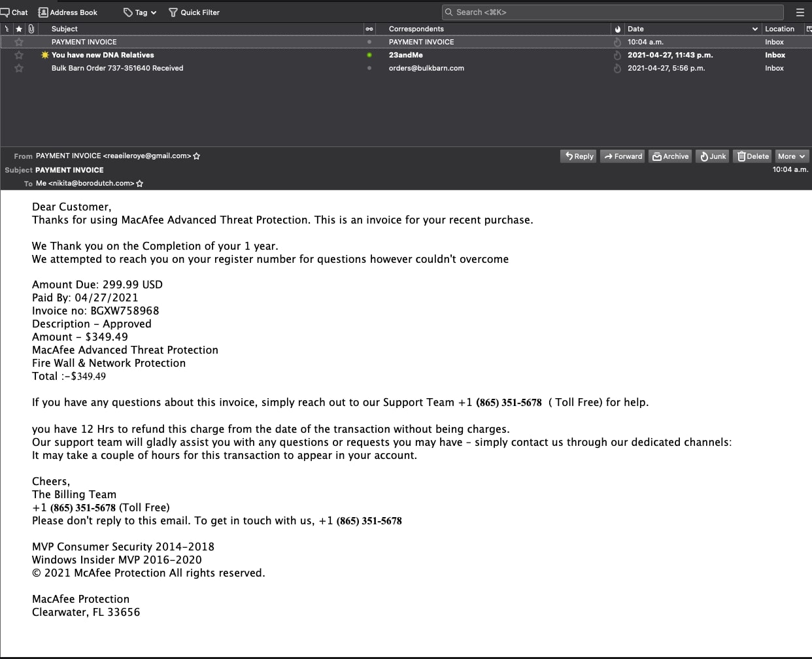This screenshot has height=659, width=812.
Task: Click sender address reaeileroye@gmail.com
Action: tap(114, 156)
